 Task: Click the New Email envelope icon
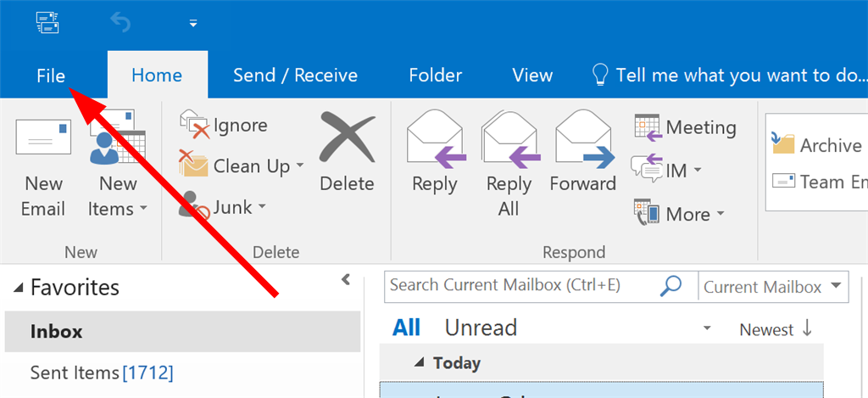[x=43, y=137]
